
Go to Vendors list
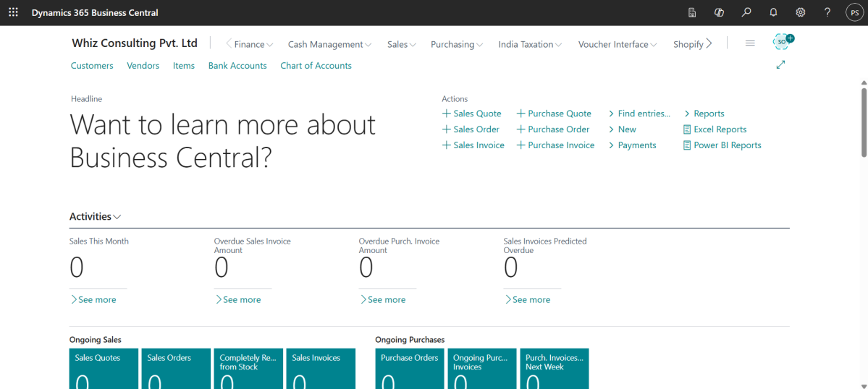coord(143,65)
